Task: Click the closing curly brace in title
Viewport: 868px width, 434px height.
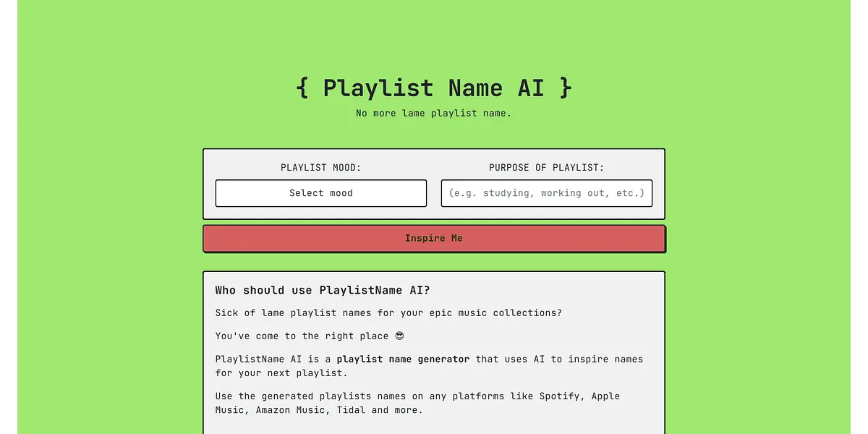Action: [565, 88]
